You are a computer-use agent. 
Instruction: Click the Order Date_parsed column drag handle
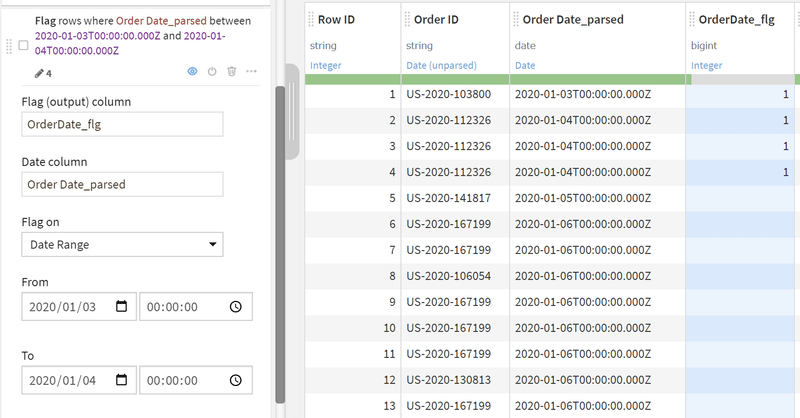(516, 19)
